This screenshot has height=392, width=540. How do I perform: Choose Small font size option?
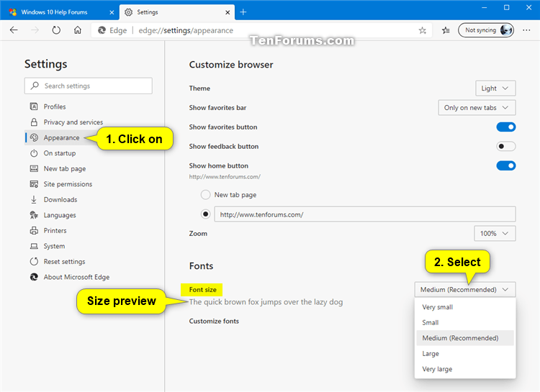click(x=465, y=322)
